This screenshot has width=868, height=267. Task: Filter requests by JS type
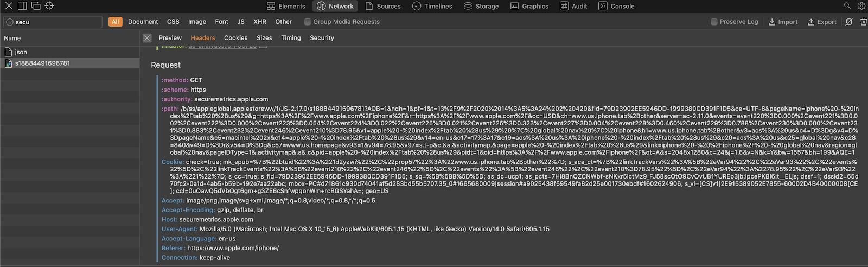point(241,22)
